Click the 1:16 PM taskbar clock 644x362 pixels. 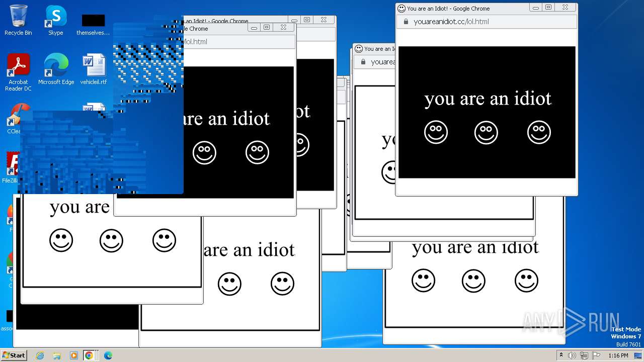tap(618, 355)
